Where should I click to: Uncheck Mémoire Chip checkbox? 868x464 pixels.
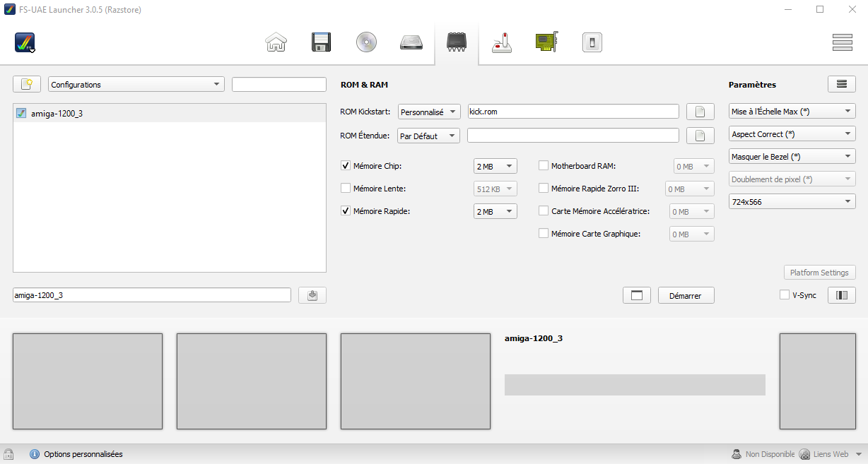click(x=346, y=166)
